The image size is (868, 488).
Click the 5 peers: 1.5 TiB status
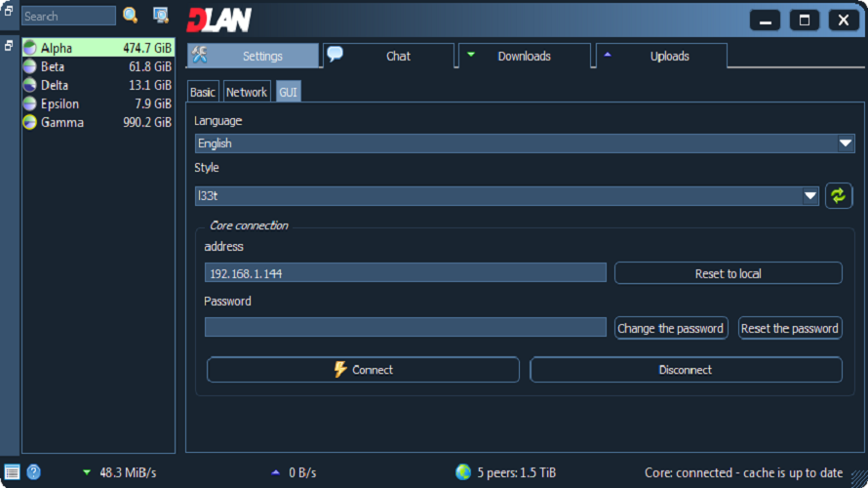click(x=517, y=472)
